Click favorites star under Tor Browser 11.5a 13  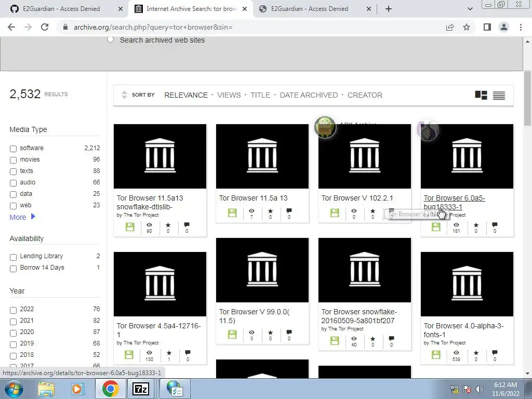pyautogui.click(x=270, y=211)
